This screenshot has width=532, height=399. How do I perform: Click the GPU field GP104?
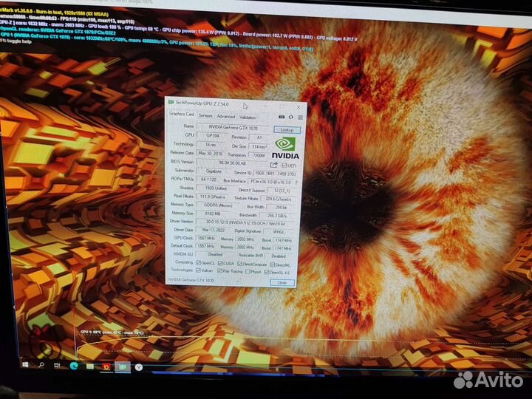pyautogui.click(x=213, y=135)
